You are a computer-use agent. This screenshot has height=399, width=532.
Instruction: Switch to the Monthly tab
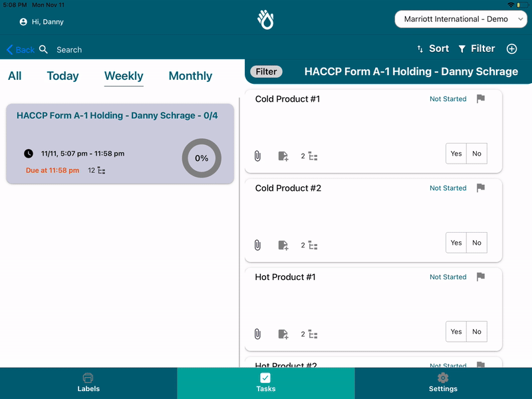[x=190, y=76]
